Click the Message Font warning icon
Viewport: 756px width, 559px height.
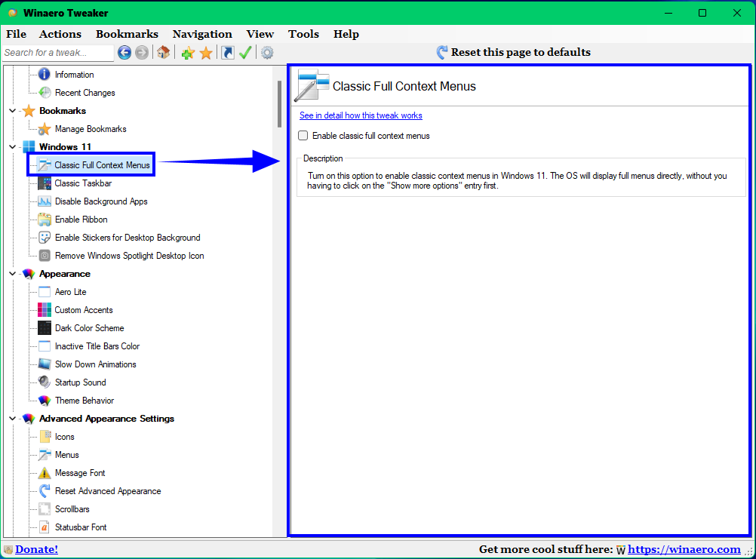45,473
